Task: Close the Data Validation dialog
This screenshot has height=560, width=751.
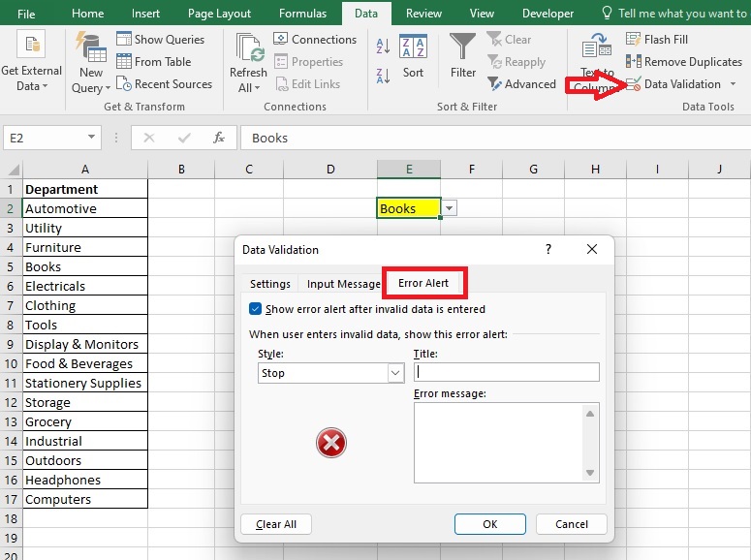Action: (x=592, y=249)
